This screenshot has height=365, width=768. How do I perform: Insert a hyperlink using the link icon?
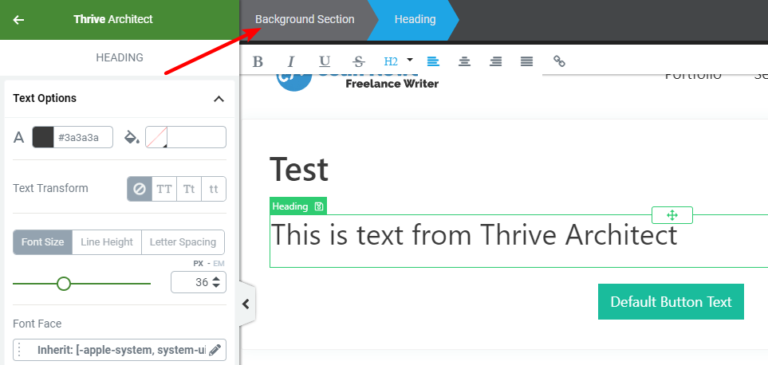(559, 61)
